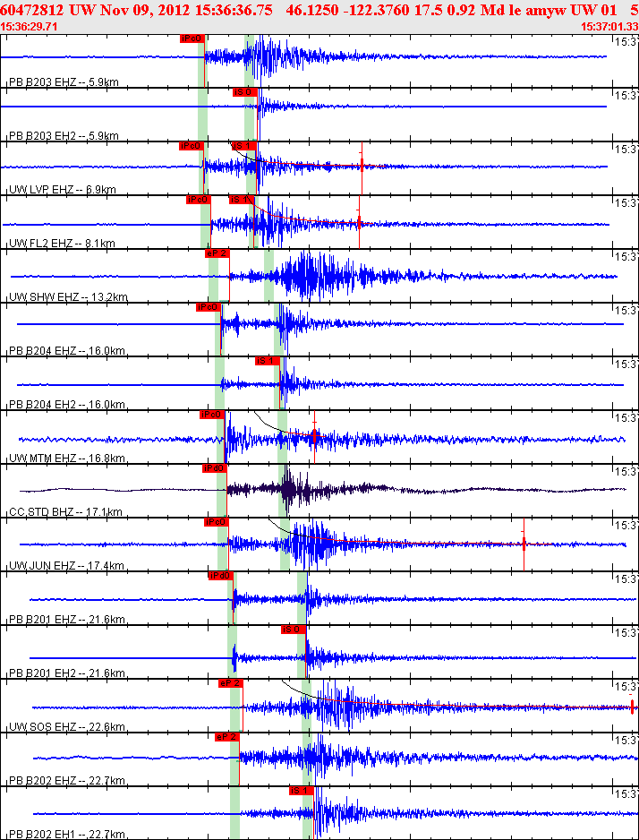Click the eP 2 flag on PB B202 EHZ
This screenshot has height=840, width=639.
pos(227,737)
